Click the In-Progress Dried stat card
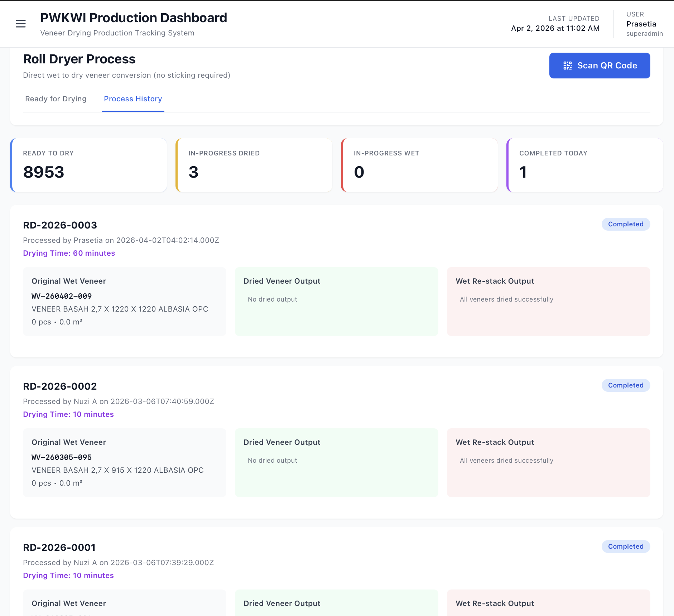Screen dimensions: 674x616 pyautogui.click(x=254, y=165)
